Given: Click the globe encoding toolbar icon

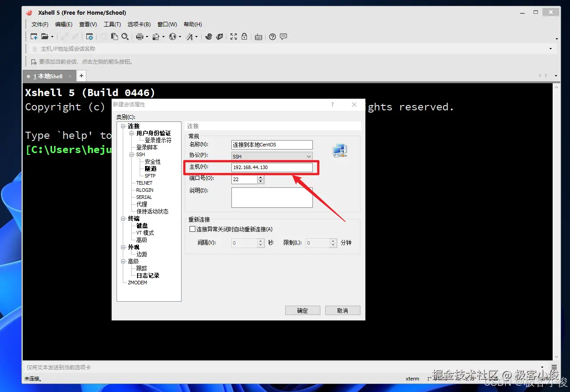Looking at the screenshot, I should [x=173, y=37].
